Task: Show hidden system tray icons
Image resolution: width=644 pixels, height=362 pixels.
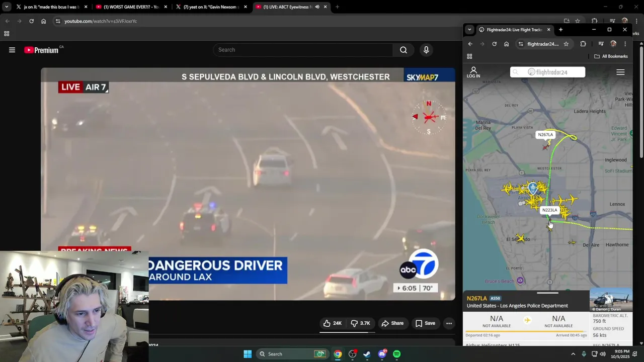Action: (573, 354)
